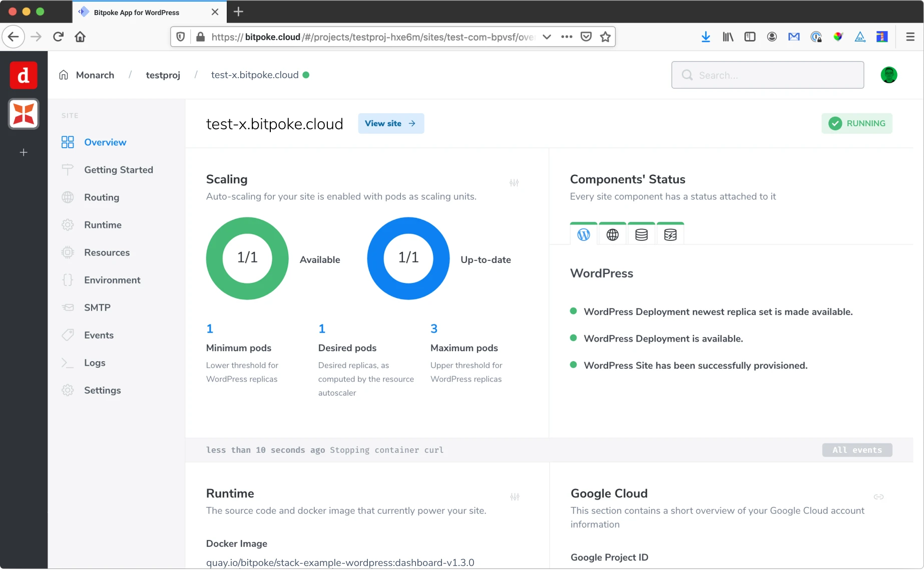
Task: Bookmark this page with star icon
Action: pos(605,37)
